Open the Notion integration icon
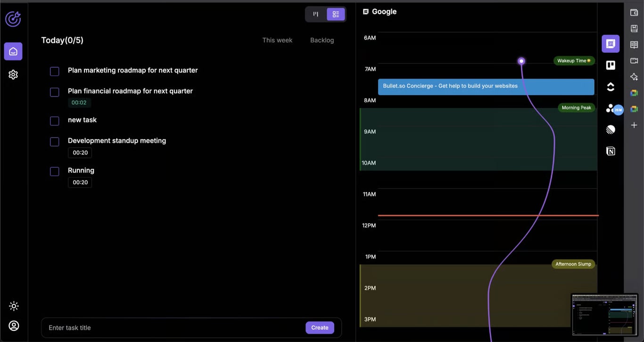644x342 pixels. (x=611, y=151)
